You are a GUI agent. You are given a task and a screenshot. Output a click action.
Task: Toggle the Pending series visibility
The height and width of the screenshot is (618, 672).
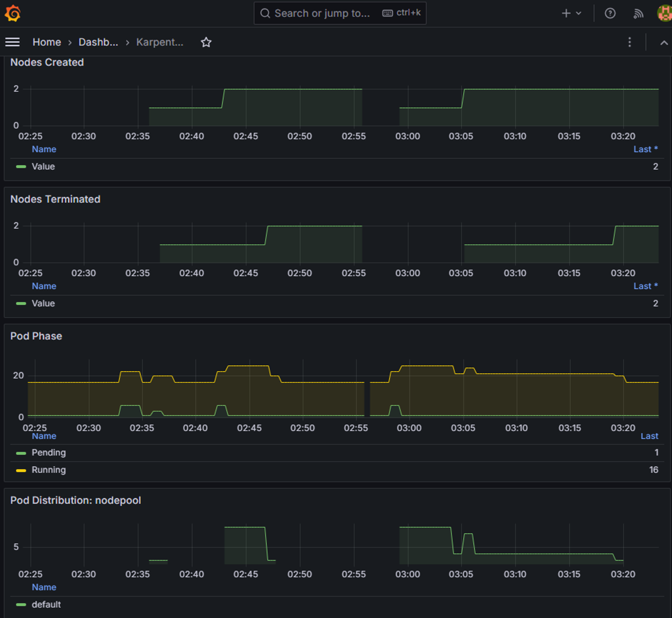point(49,453)
